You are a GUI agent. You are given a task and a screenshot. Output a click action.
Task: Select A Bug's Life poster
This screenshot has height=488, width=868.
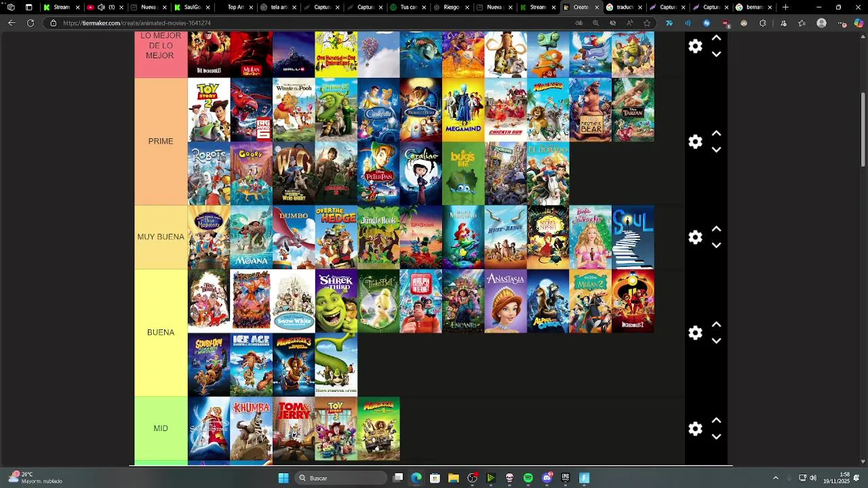pos(463,174)
